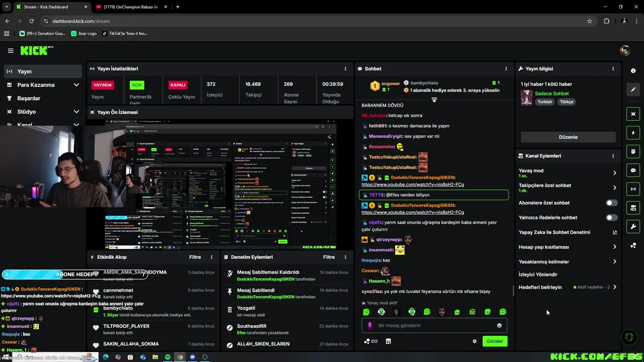The width and height of the screenshot is (644, 362).
Task: Open Filtre in Etkinlik Akışı panel
Action: pos(195,257)
